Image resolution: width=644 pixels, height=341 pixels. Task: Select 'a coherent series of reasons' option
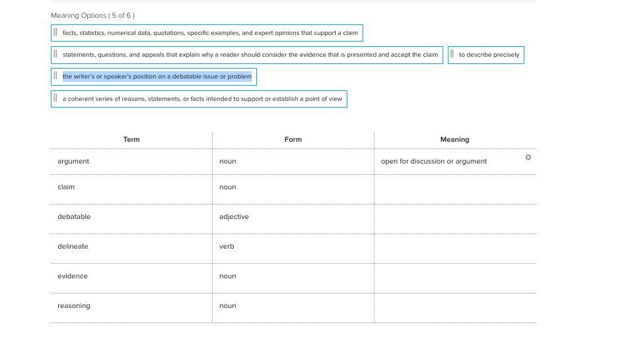(x=199, y=99)
